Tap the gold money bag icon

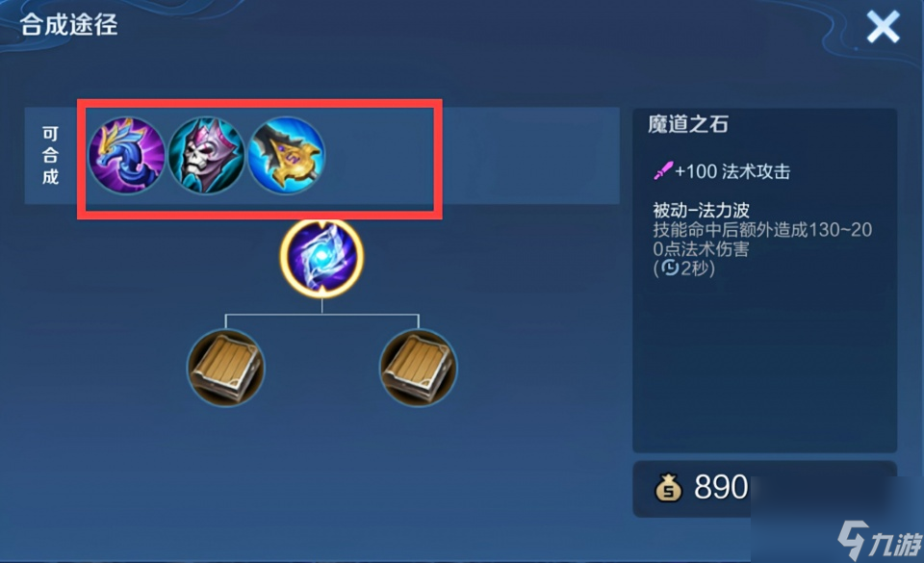(x=668, y=487)
